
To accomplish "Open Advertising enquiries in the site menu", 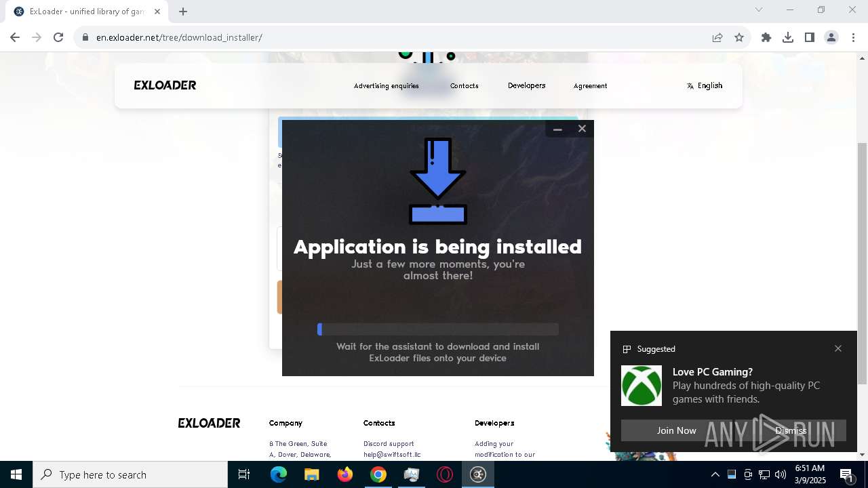I will click(x=387, y=86).
